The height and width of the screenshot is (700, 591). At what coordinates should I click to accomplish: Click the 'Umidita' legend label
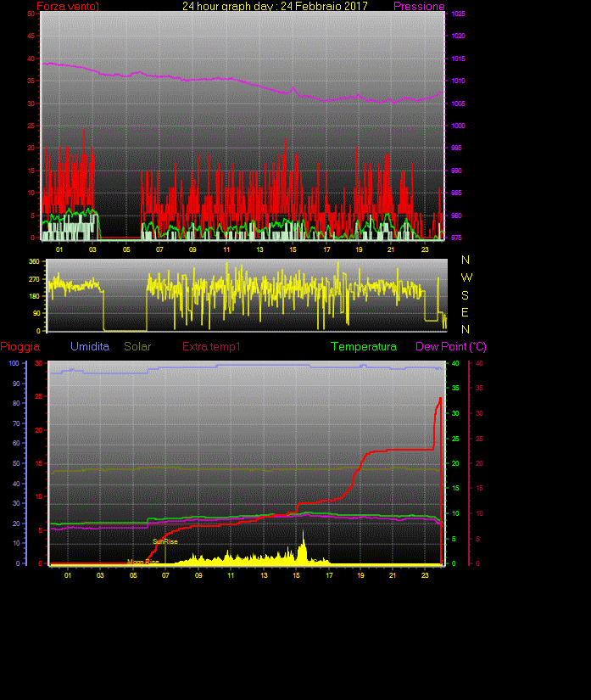pyautogui.click(x=90, y=346)
